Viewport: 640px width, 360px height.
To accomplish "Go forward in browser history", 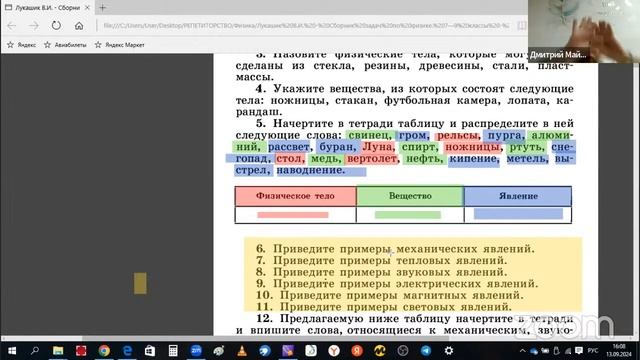I will (x=33, y=26).
